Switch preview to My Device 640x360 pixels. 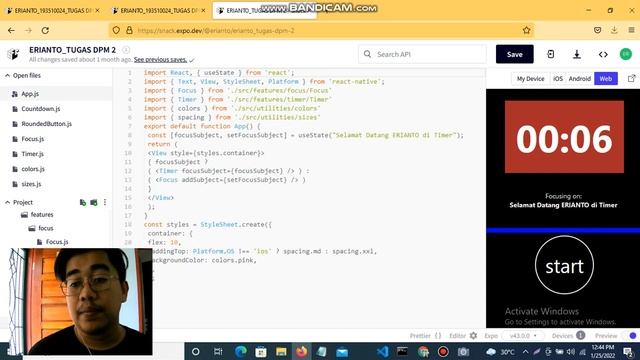point(530,79)
